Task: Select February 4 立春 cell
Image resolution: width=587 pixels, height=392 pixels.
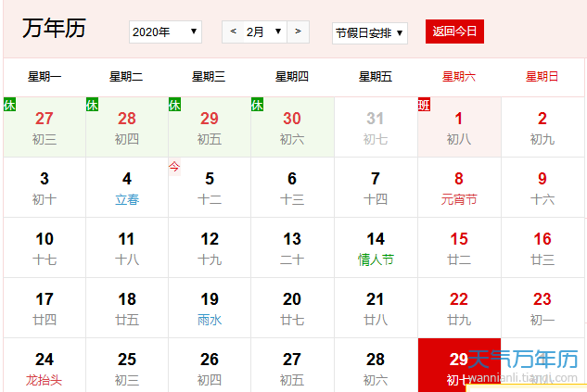Action: [x=127, y=187]
